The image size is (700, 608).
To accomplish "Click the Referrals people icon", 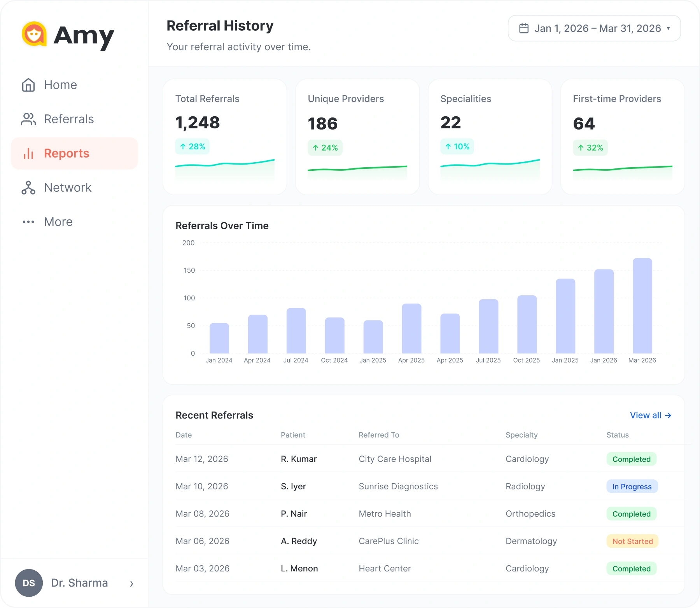I will point(28,119).
